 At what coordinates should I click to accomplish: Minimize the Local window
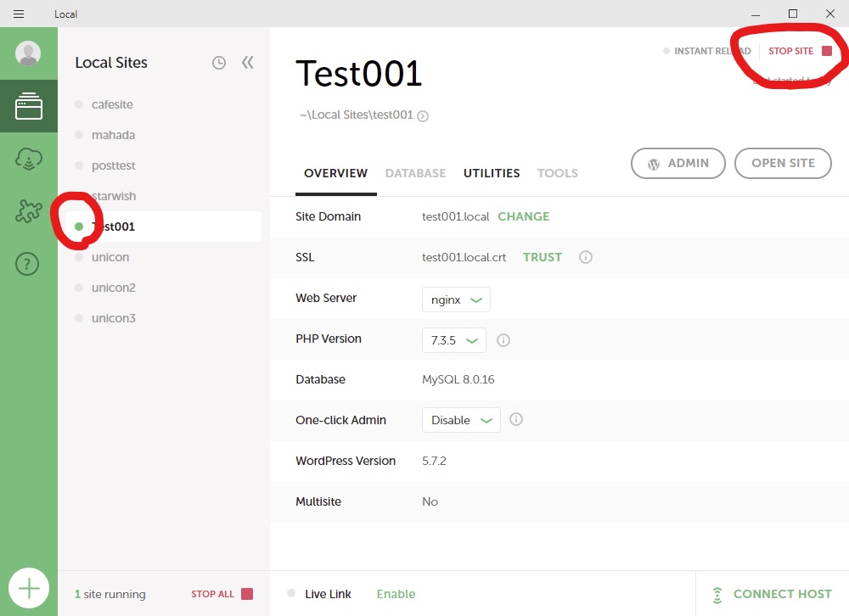(x=756, y=14)
